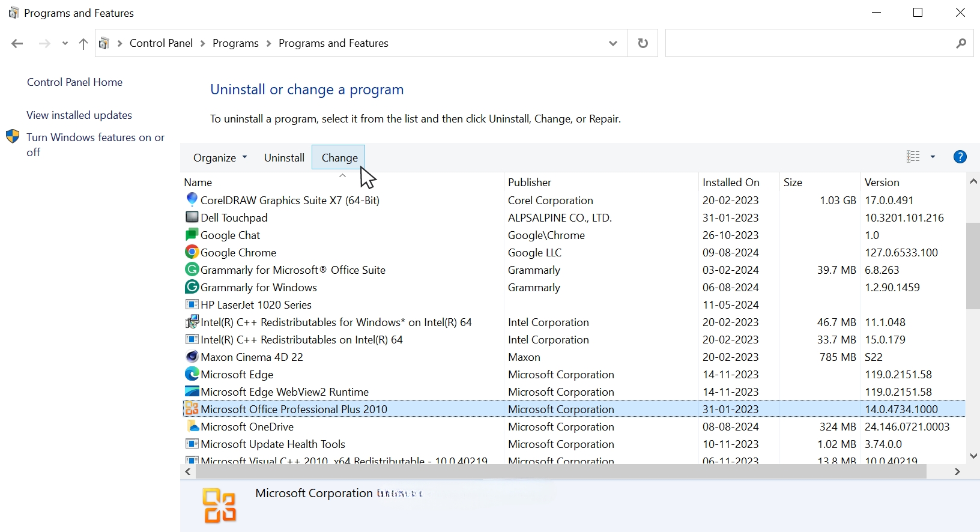Click the search box field
This screenshot has width=980, height=532.
(x=819, y=43)
